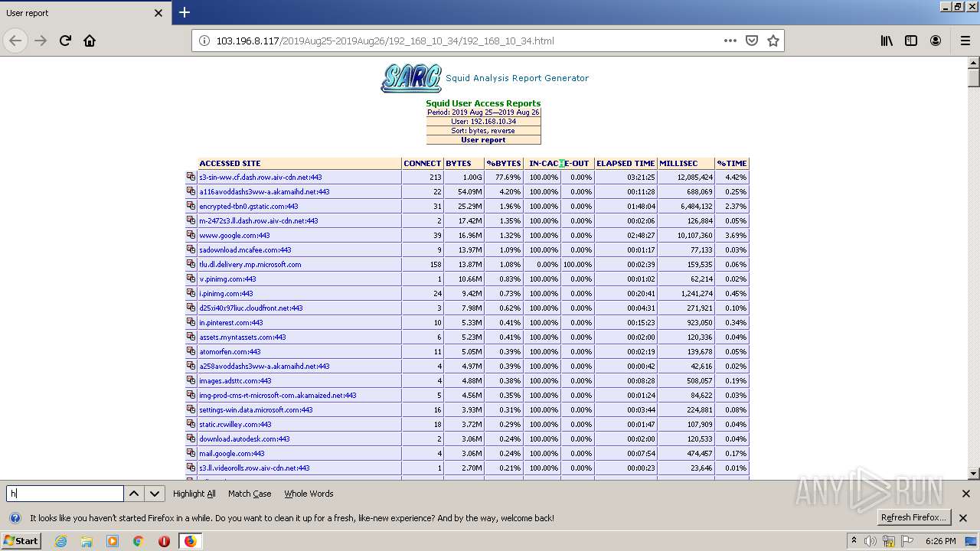Click the page vertical scrollbar thumb
The height and width of the screenshot is (551, 980).
(x=974, y=78)
